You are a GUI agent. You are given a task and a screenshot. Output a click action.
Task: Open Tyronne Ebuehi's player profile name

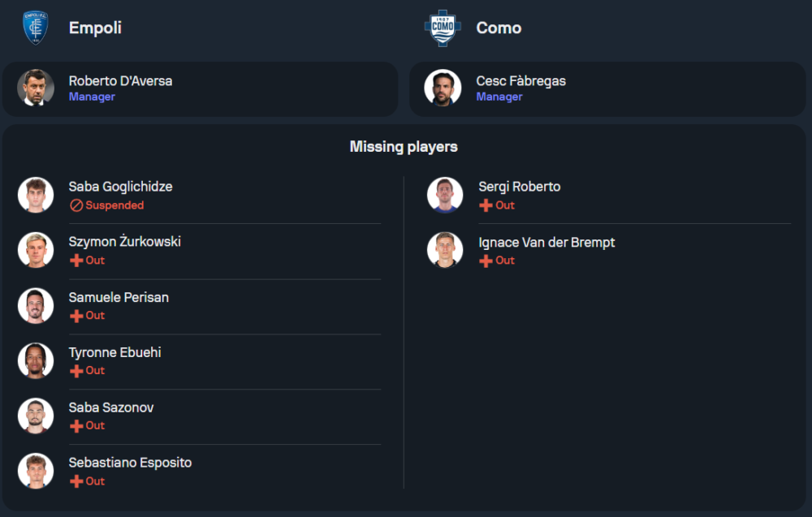(x=114, y=352)
